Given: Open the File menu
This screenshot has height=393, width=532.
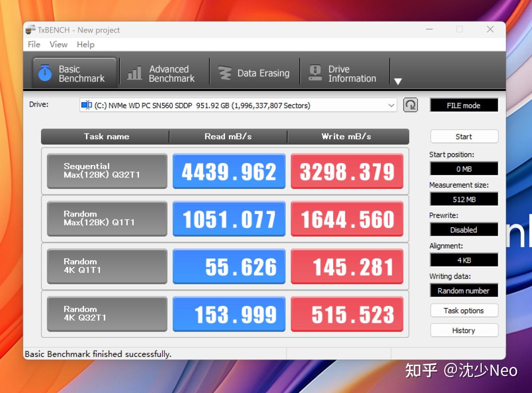Looking at the screenshot, I should click(34, 45).
